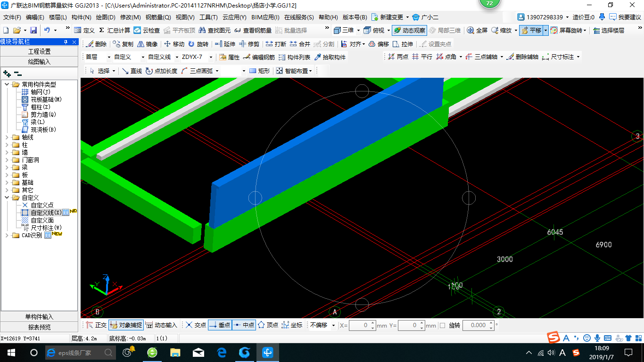Click the 打断 (break) tool
The width and height of the screenshot is (644, 362).
(276, 44)
